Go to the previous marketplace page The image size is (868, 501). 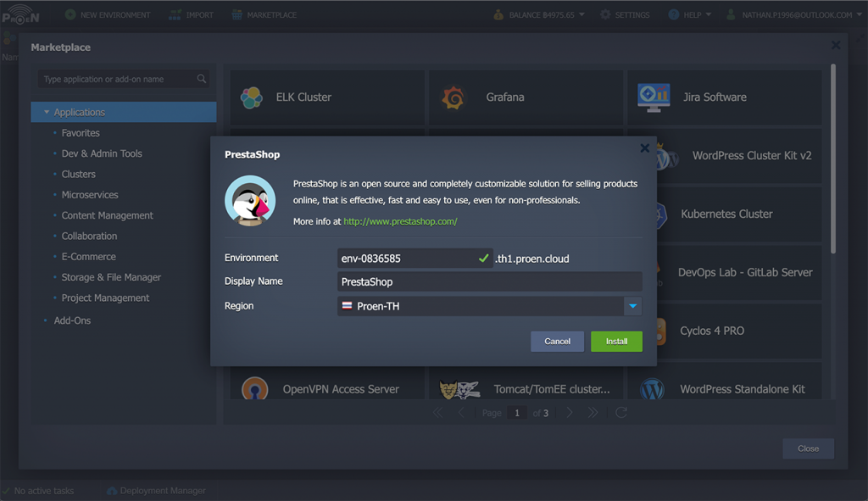461,413
